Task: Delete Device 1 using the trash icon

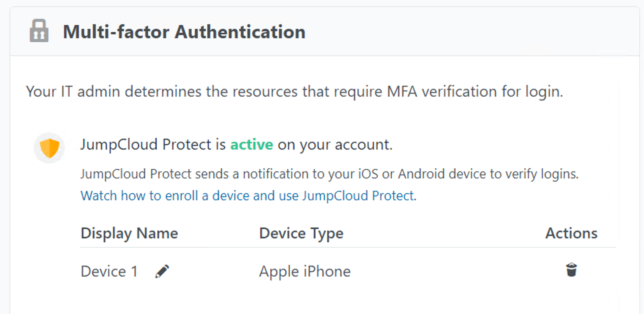Action: (x=571, y=270)
